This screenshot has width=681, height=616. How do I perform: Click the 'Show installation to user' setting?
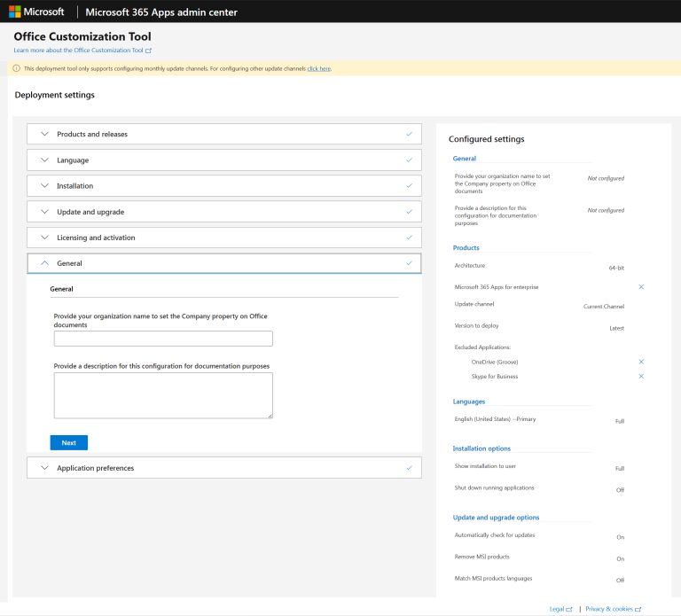tap(485, 466)
